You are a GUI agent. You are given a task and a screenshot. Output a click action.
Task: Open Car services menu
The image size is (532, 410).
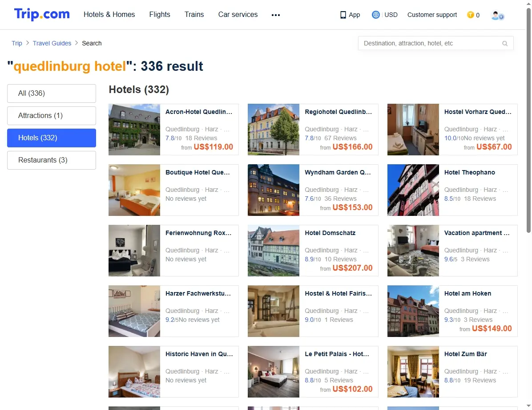[x=238, y=14]
